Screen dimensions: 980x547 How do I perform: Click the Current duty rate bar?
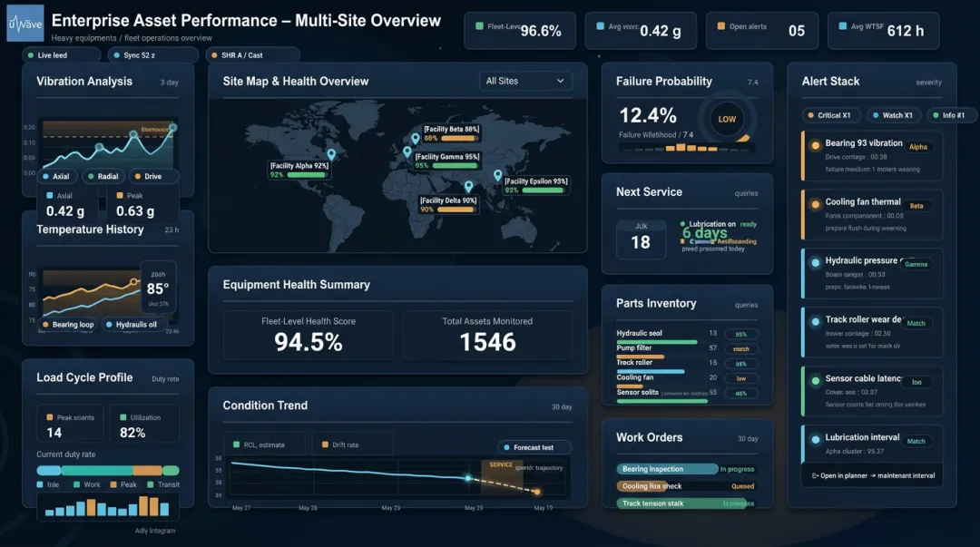point(107,470)
